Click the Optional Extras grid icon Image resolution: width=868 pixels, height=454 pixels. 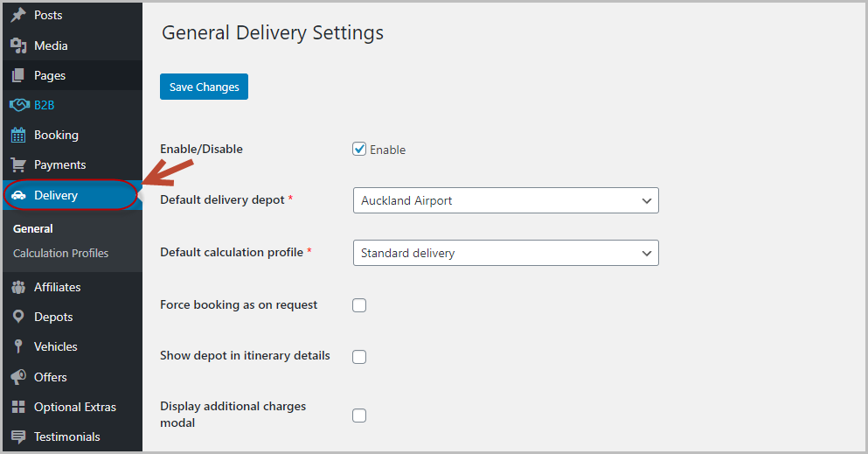(x=18, y=407)
